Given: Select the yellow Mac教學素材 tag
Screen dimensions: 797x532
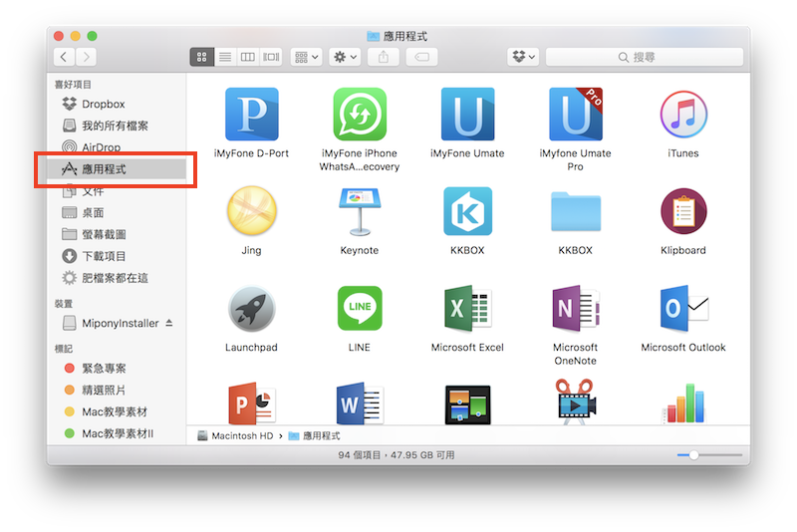Looking at the screenshot, I should [x=117, y=411].
